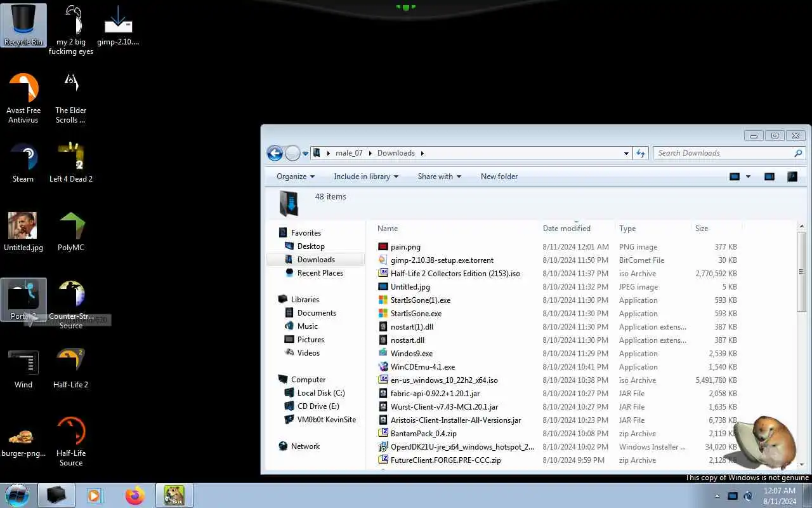Open the Organize menu

(296, 177)
